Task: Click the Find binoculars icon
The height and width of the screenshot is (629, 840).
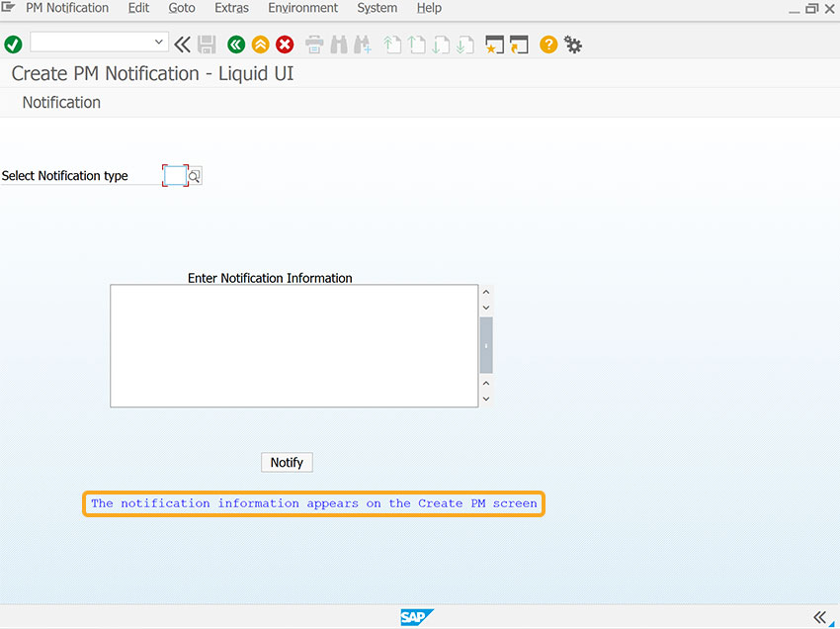Action: pyautogui.click(x=339, y=45)
